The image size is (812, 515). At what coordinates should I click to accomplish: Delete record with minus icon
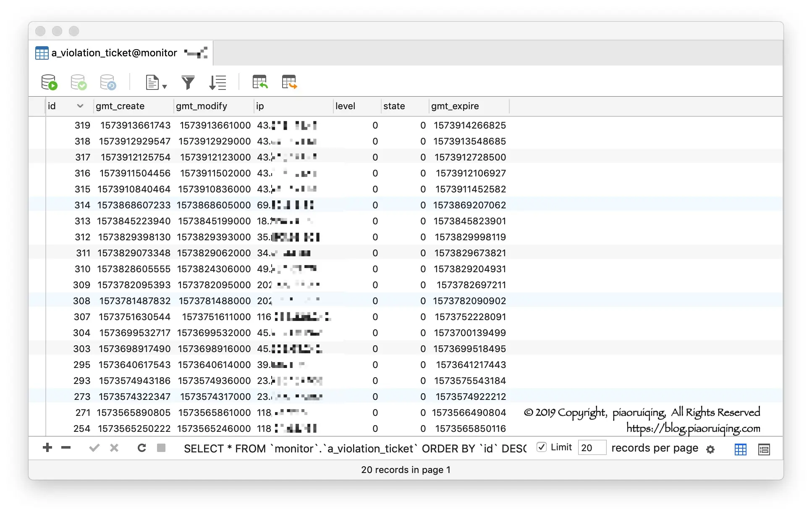[66, 448]
